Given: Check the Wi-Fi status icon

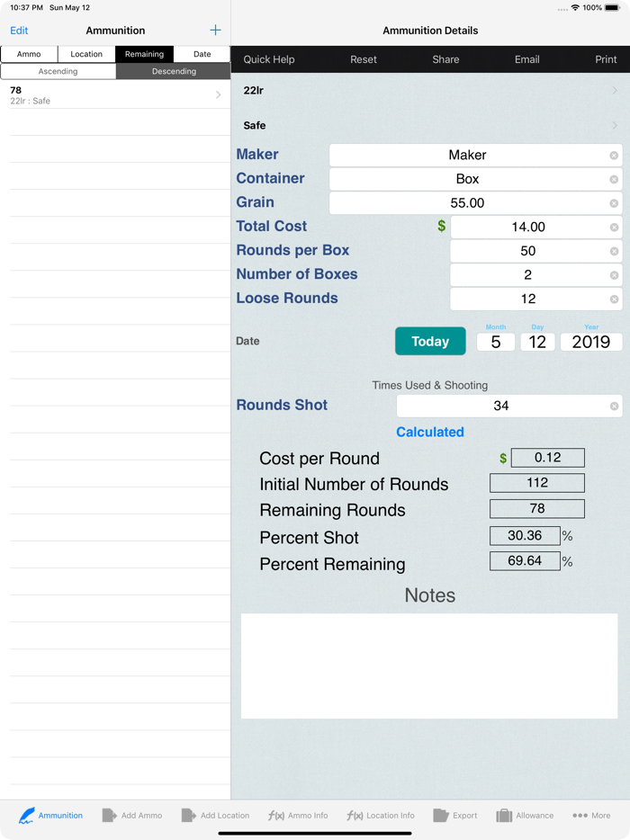Looking at the screenshot, I should click(x=575, y=7).
